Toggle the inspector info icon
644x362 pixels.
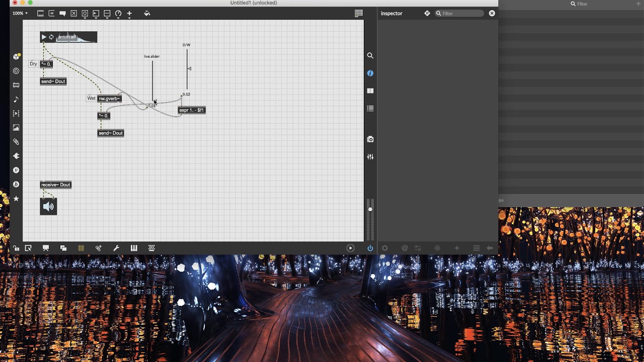click(x=370, y=73)
